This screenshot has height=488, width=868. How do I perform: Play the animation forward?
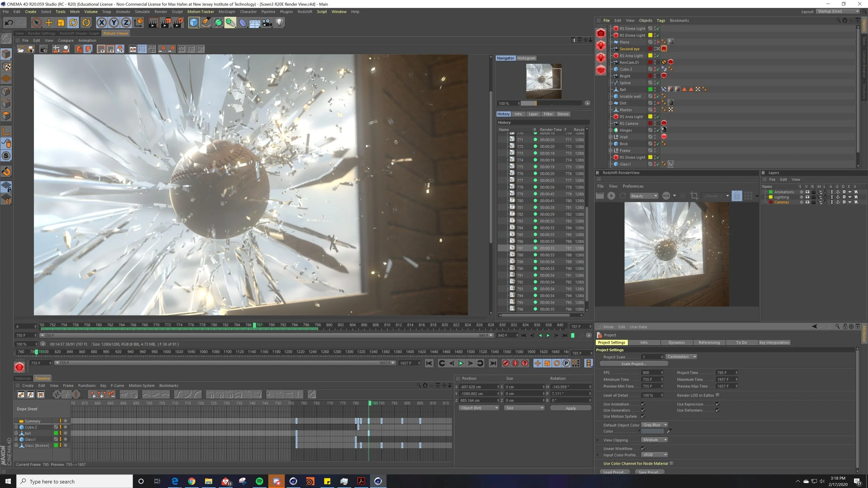[x=461, y=363]
